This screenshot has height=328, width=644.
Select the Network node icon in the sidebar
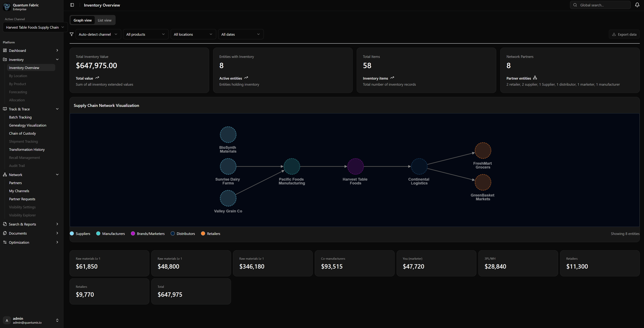(5, 175)
